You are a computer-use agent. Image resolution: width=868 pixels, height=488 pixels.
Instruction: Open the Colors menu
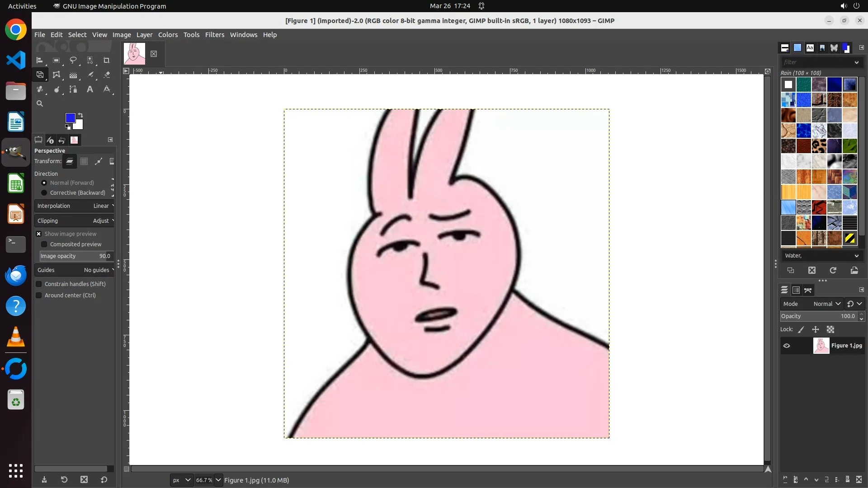pos(168,35)
